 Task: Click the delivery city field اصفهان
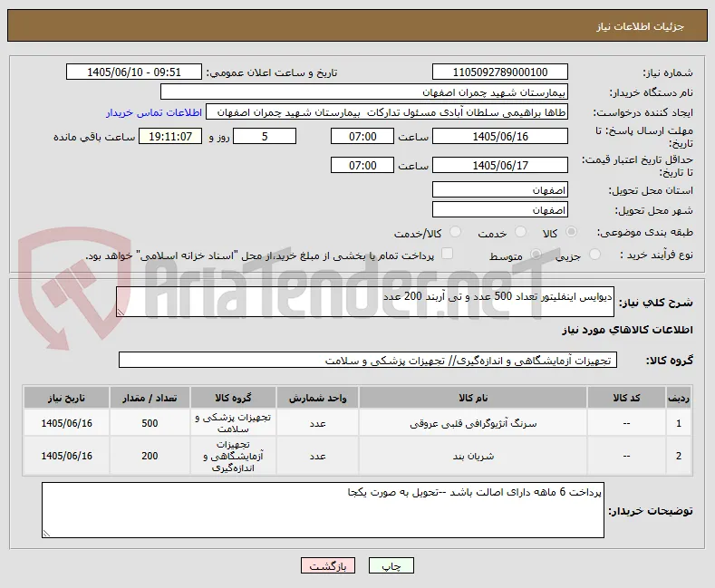(x=499, y=209)
